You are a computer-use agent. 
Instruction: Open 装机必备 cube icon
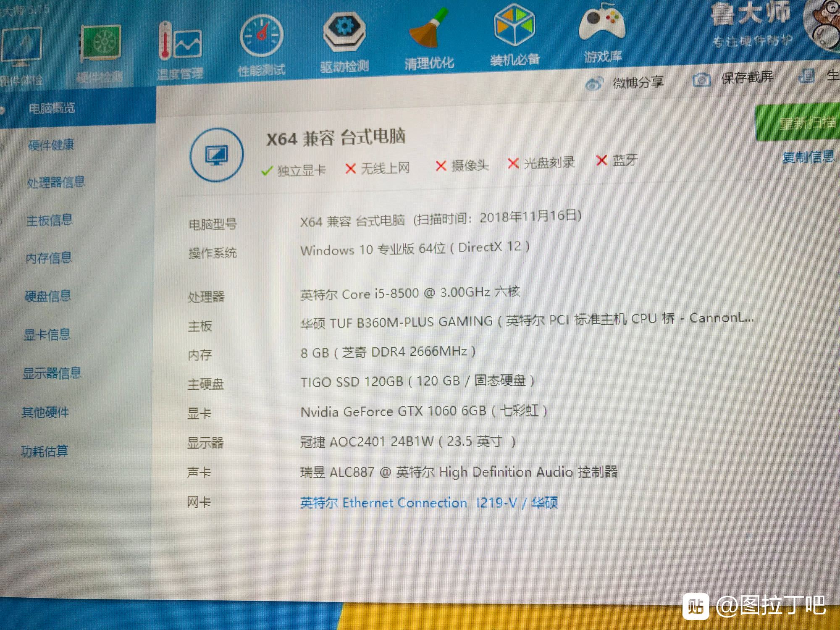[514, 24]
